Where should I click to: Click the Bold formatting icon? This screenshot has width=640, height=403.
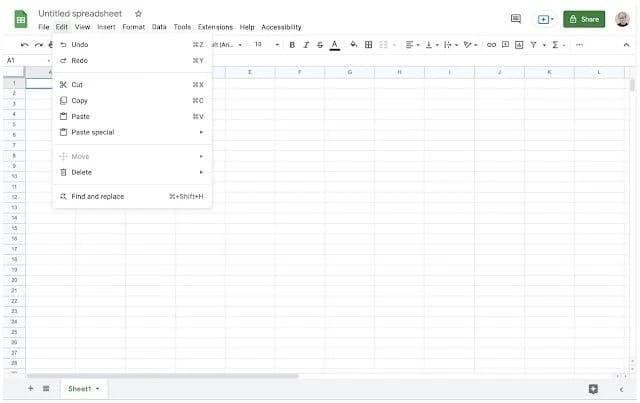(292, 45)
